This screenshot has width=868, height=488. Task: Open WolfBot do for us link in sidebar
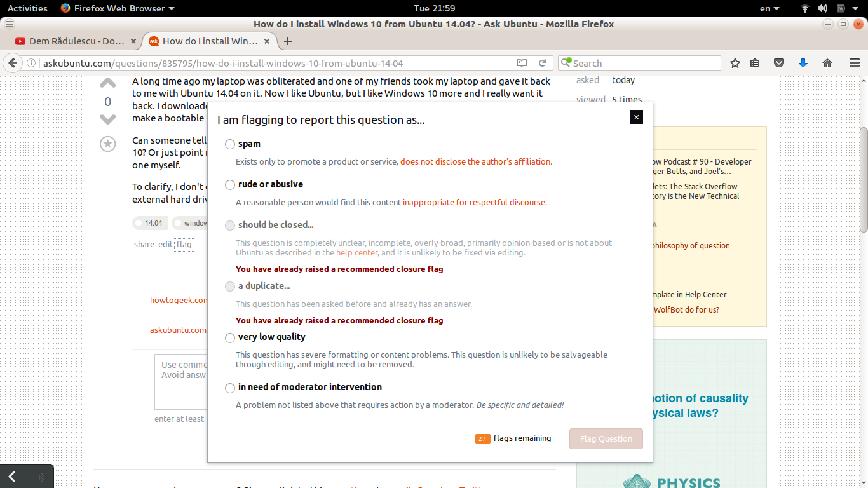point(686,309)
